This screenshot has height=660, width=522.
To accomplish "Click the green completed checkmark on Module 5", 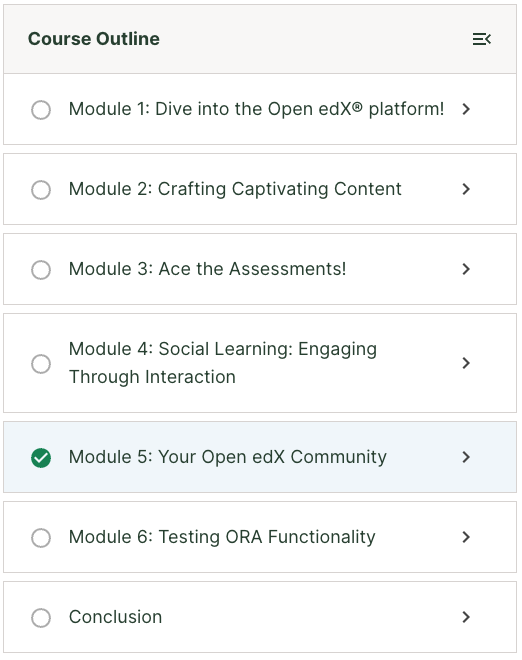I will point(41,458).
